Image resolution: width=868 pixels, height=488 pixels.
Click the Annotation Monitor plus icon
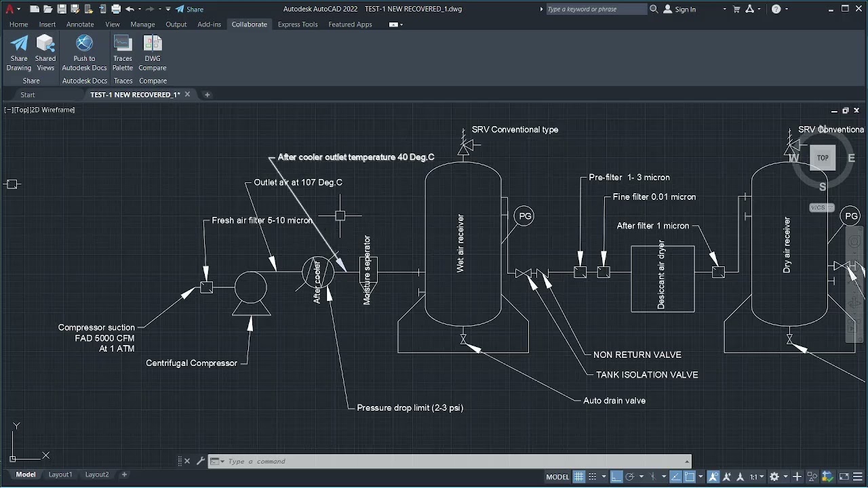pyautogui.click(x=797, y=477)
